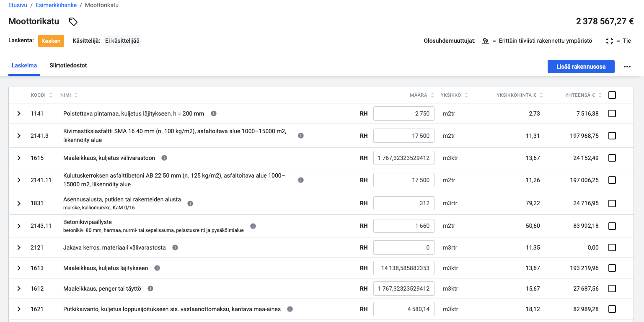Expand row 1141 Poistettava pintamaa
This screenshot has width=644, height=322.
(x=19, y=113)
